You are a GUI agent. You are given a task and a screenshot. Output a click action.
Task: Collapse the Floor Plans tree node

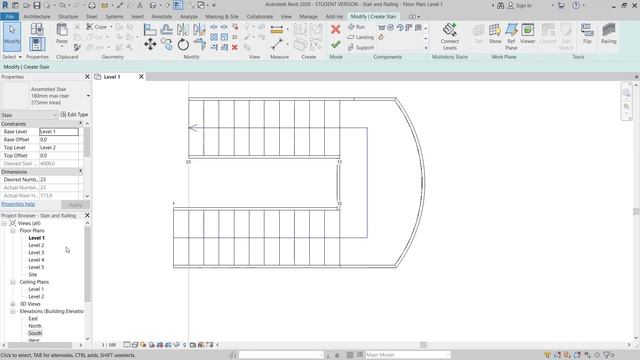[x=13, y=231]
